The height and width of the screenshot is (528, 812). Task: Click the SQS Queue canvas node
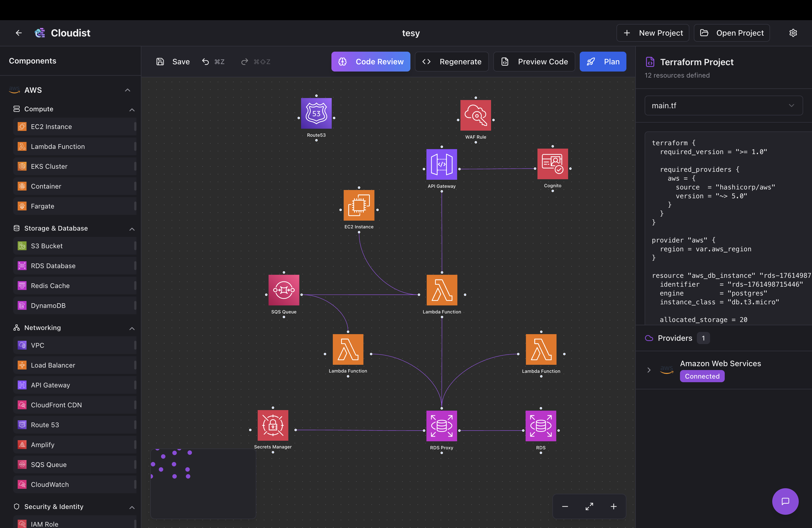tap(284, 290)
